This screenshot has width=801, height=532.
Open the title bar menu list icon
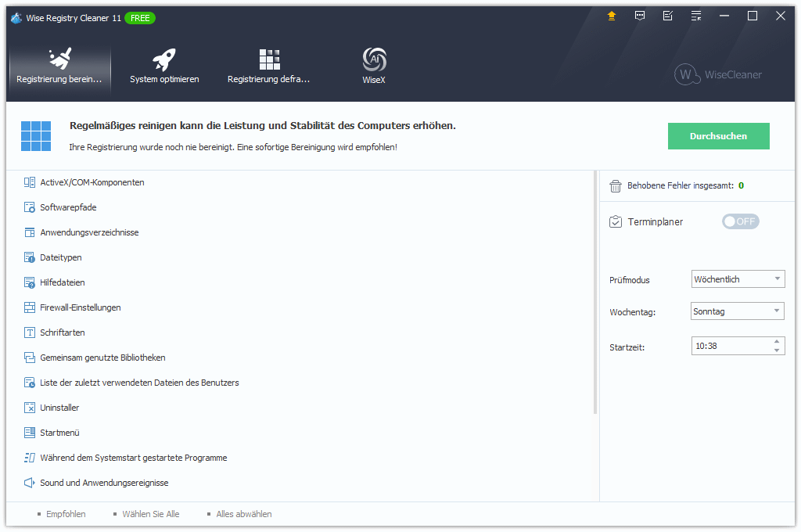pos(696,16)
